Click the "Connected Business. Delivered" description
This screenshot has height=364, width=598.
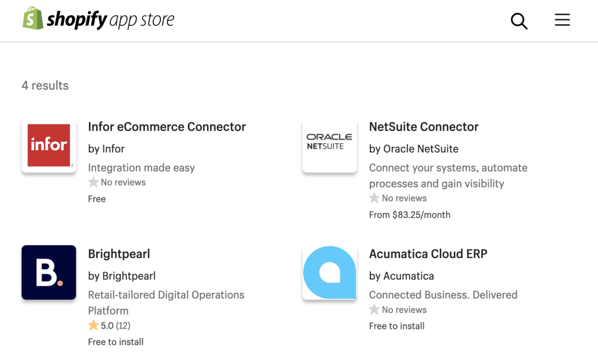[443, 295]
